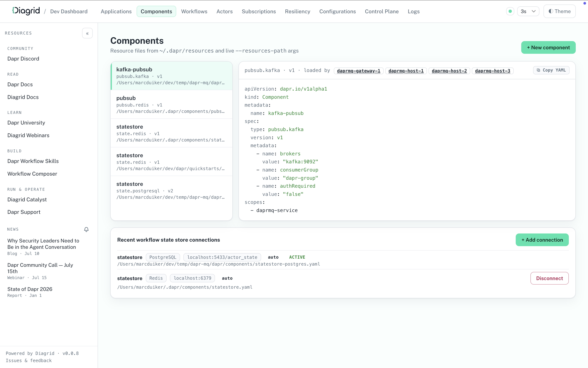
Task: Click the ACTIVE status label
Action: pyautogui.click(x=297, y=257)
